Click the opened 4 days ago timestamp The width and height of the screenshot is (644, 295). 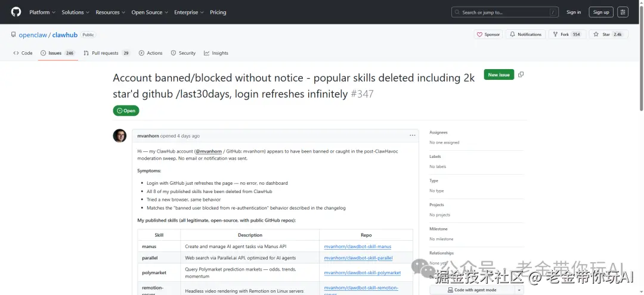(180, 136)
